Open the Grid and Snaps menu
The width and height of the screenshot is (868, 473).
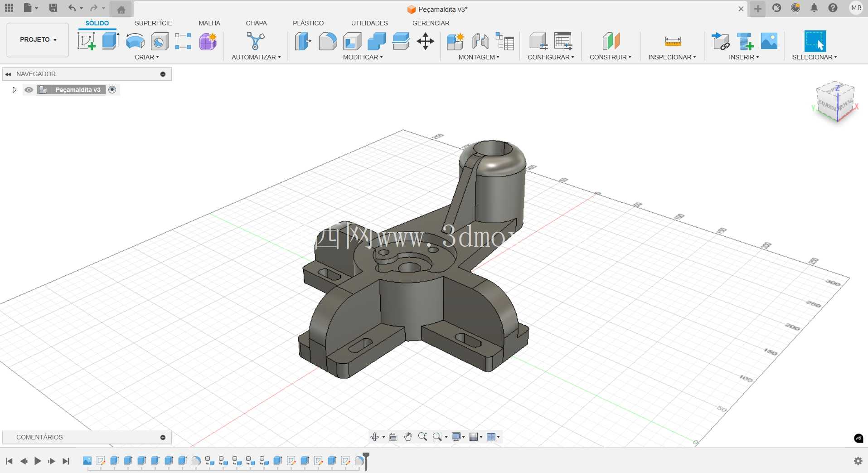pyautogui.click(x=475, y=437)
